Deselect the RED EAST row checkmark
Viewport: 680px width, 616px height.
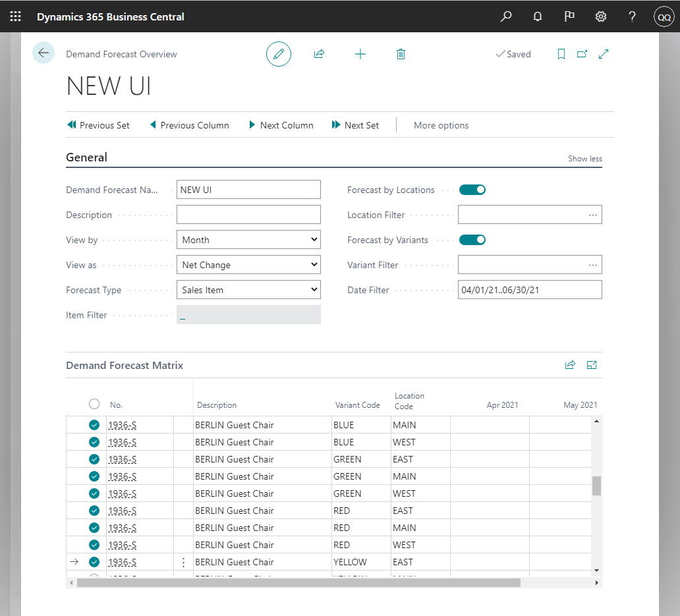(x=94, y=511)
